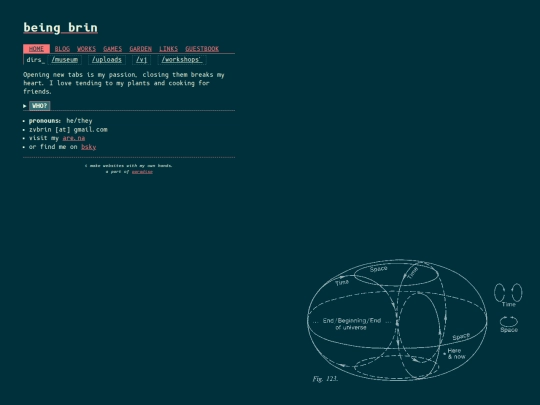The image size is (540, 405).
Task: Open the LINKS page
Action: coord(168,49)
